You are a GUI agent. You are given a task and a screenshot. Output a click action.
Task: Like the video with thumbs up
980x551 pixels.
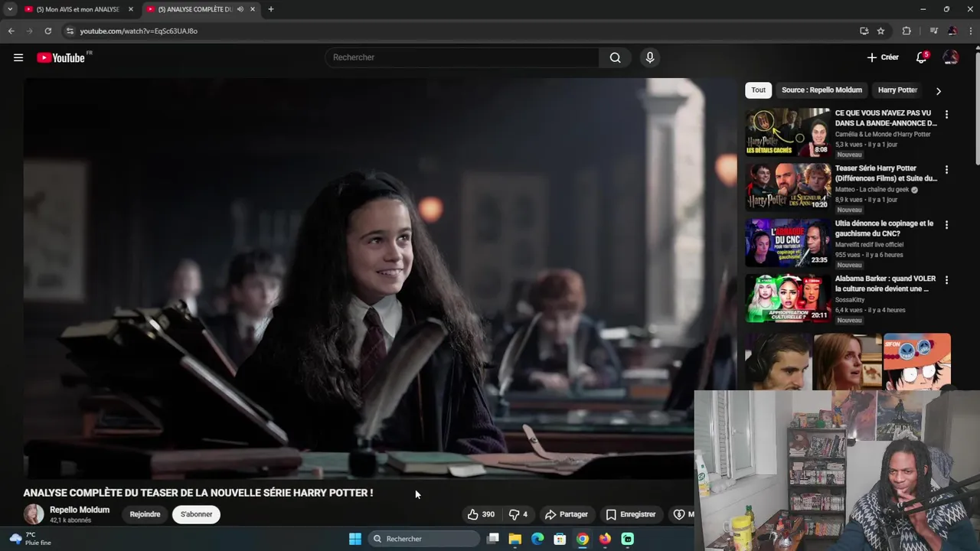tap(481, 514)
